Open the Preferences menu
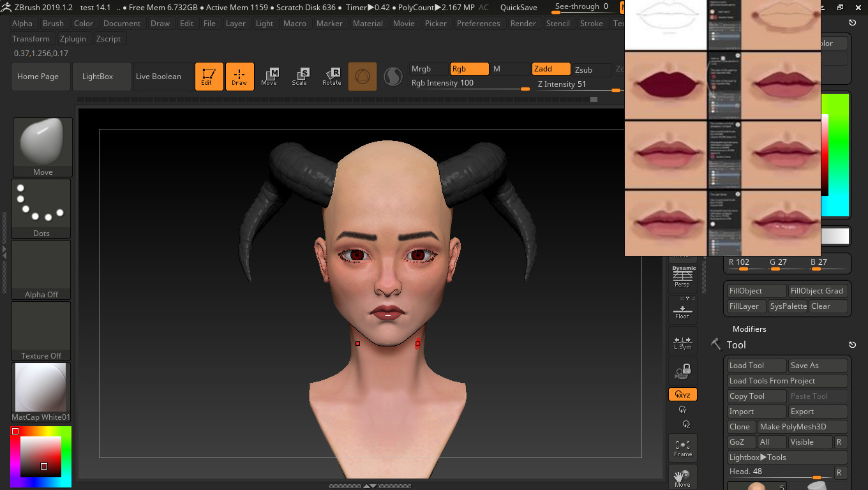The width and height of the screenshot is (868, 490). 478,24
